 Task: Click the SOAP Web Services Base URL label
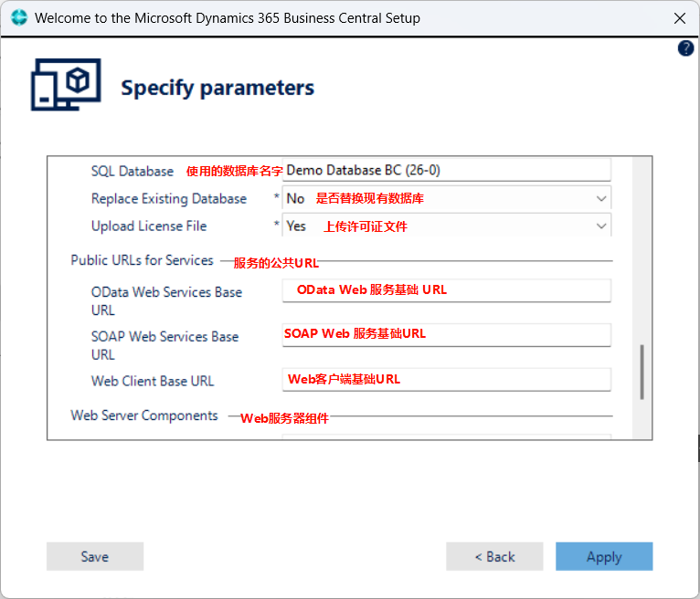click(x=164, y=345)
